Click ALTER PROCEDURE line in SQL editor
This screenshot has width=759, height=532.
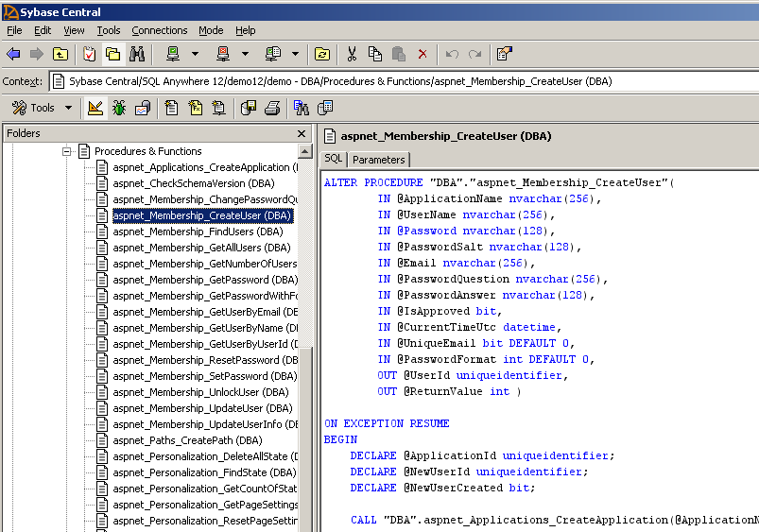(x=499, y=182)
